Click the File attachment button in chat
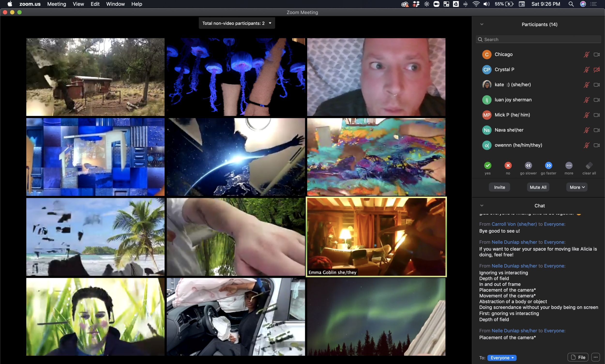This screenshot has width=605, height=364. (x=578, y=357)
